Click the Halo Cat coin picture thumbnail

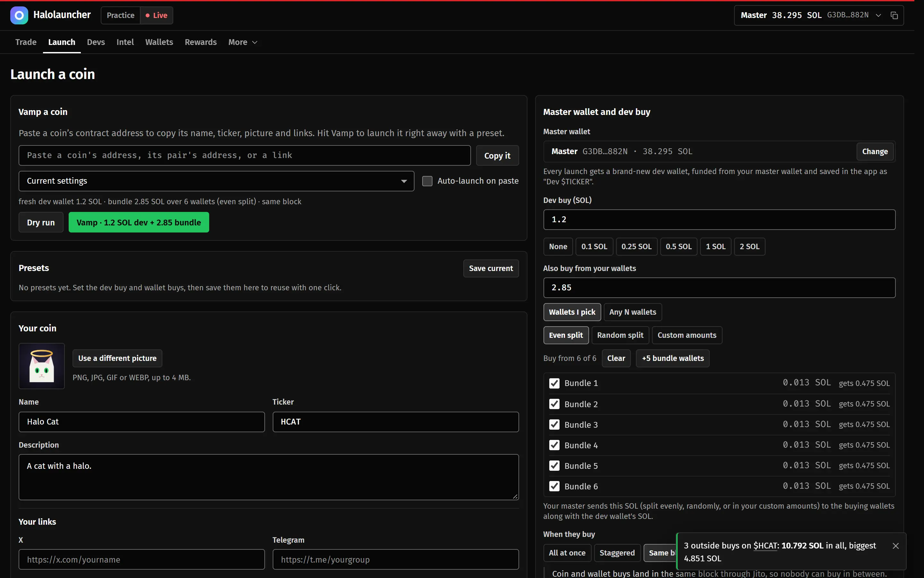(x=42, y=366)
